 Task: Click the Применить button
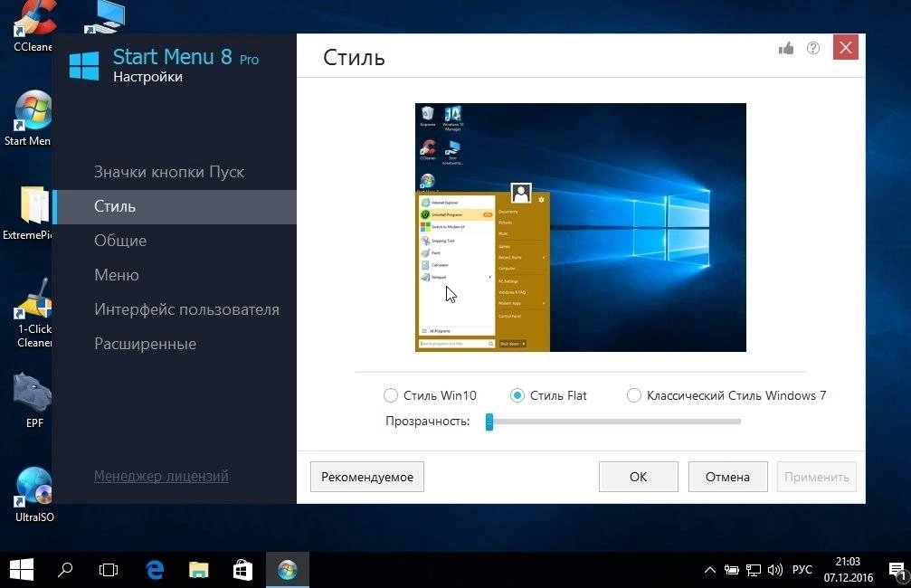click(817, 477)
